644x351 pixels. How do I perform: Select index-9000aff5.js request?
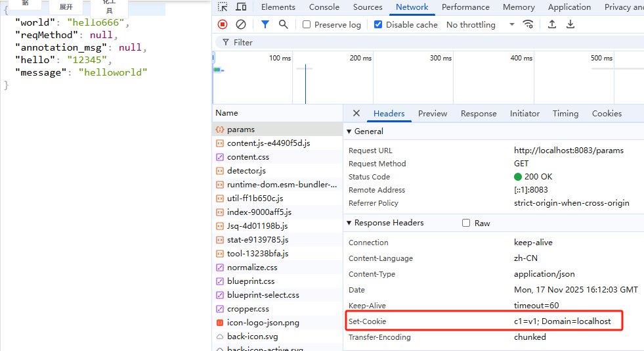tap(278, 212)
